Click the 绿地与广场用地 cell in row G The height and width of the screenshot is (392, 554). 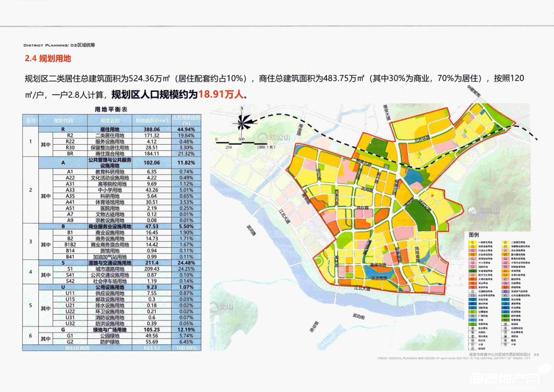110,330
